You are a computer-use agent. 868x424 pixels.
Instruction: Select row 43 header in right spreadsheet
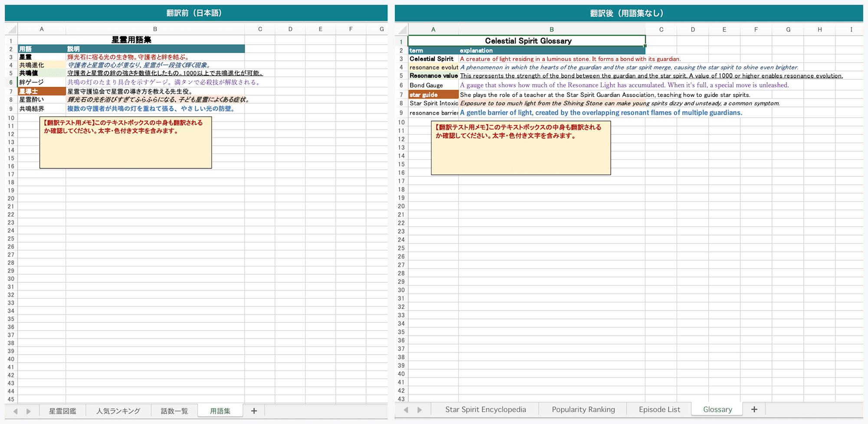401,399
